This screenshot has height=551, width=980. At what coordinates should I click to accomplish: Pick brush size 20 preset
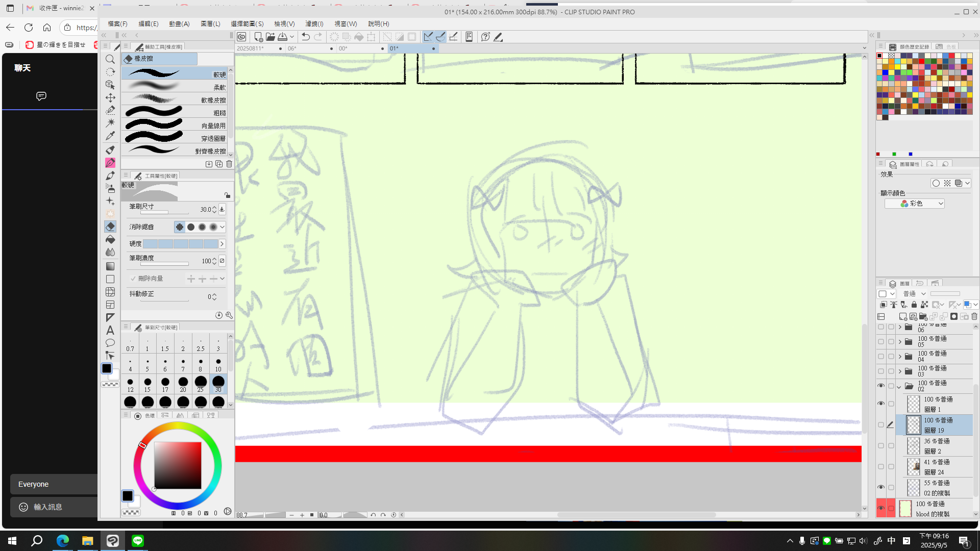183,384
